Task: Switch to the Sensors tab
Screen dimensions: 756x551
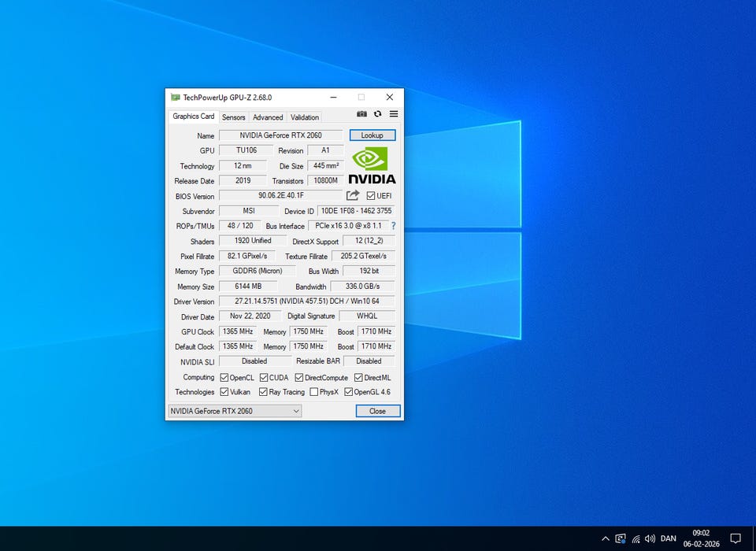Action: [x=233, y=117]
